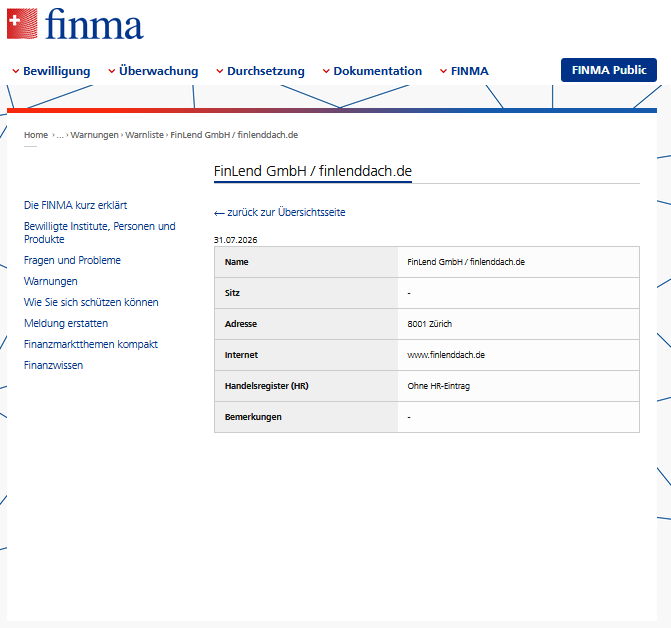
Task: Click the page heading FinLend GmbH / finlenddach.de
Action: [x=313, y=171]
